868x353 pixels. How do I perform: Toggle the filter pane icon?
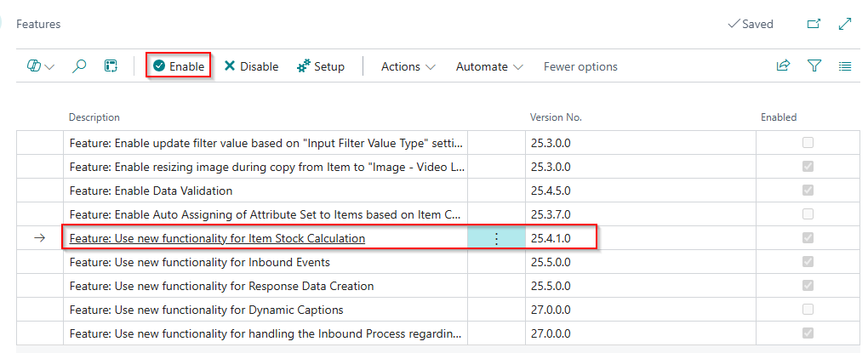pos(814,65)
